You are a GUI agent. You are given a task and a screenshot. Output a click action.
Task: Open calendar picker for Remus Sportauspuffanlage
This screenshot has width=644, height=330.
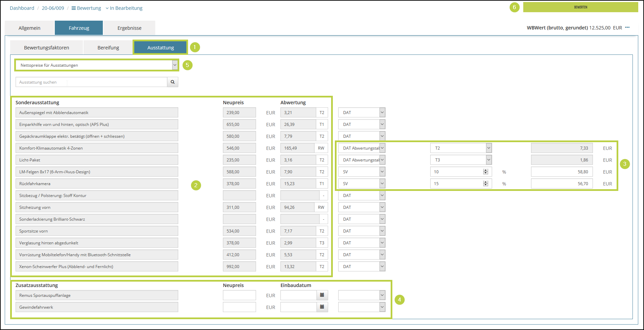[x=322, y=295]
